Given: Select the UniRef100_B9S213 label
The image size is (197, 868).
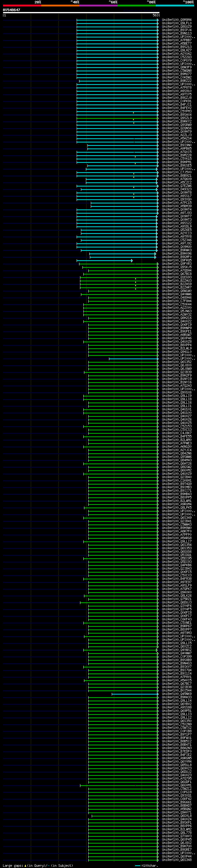Looking at the screenshot, I should [177, 47].
